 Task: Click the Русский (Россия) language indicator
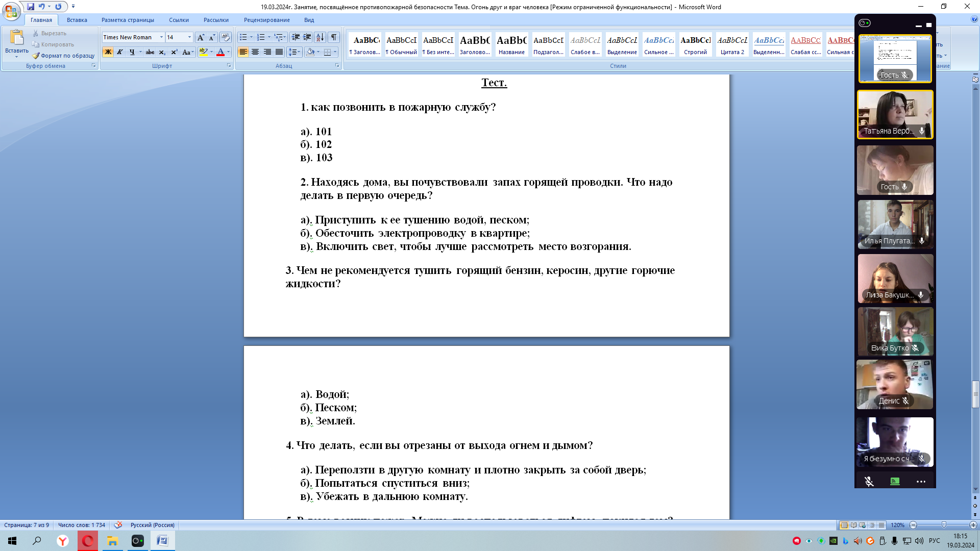point(152,525)
